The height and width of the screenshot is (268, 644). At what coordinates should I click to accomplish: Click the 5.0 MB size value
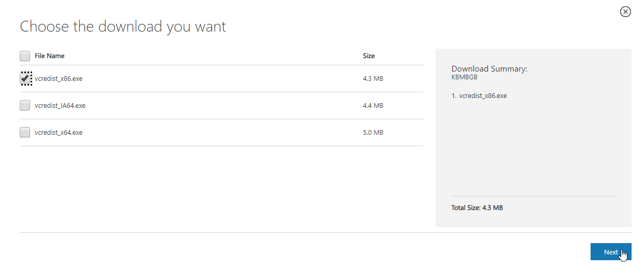pos(373,133)
